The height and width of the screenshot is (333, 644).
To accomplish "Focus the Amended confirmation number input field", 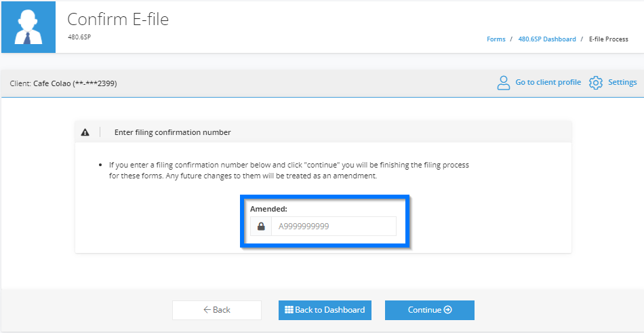I will coord(334,226).
